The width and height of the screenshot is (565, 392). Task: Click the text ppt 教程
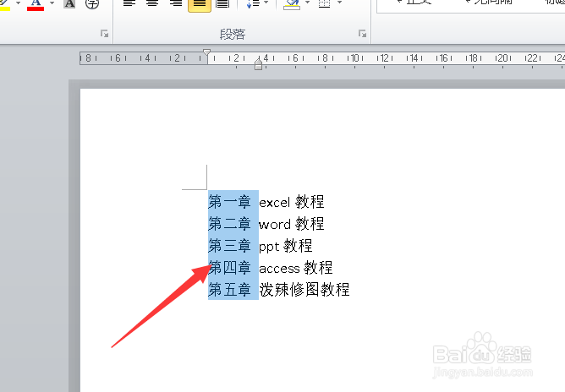pos(285,246)
